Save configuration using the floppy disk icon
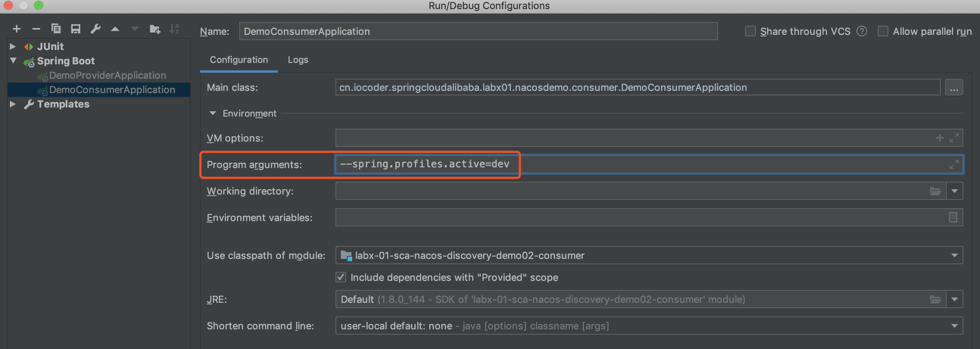Image resolution: width=980 pixels, height=349 pixels. tap(76, 29)
